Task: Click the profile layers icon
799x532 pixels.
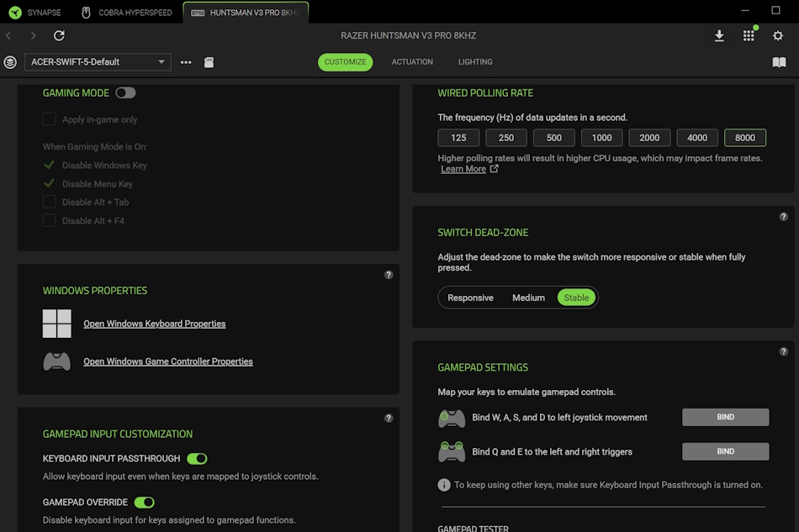Action: (x=10, y=62)
